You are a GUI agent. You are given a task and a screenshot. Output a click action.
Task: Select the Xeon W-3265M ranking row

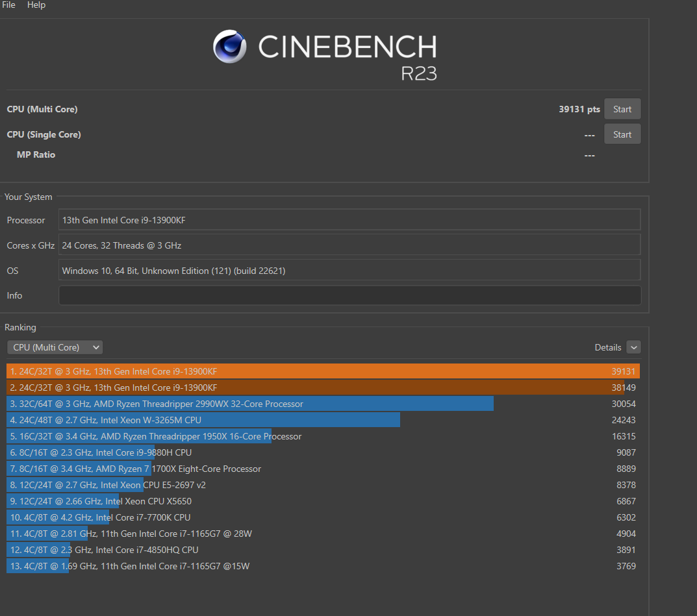[x=323, y=420]
